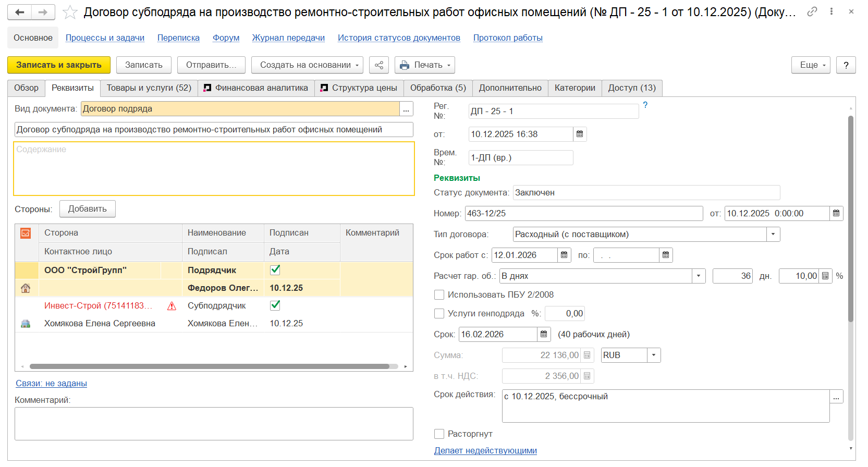Open calendar for Срок date field
Viewport: 868px width, 467px height.
click(544, 335)
